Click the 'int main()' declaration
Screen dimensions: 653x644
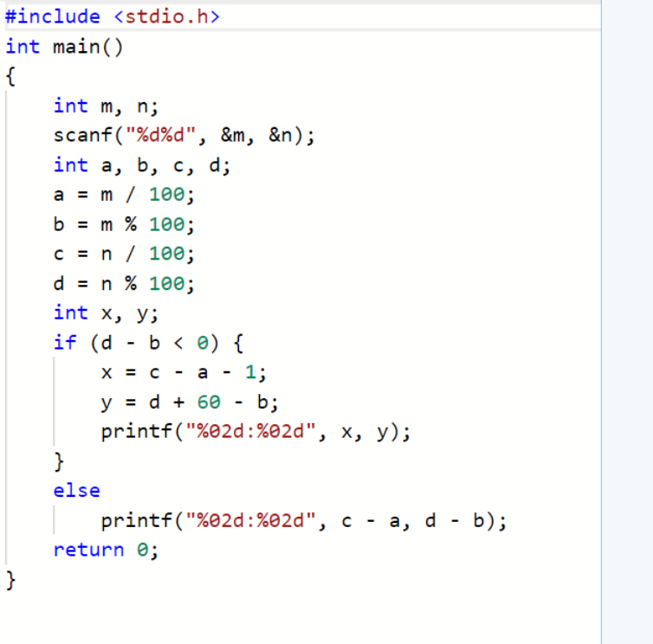coord(64,47)
